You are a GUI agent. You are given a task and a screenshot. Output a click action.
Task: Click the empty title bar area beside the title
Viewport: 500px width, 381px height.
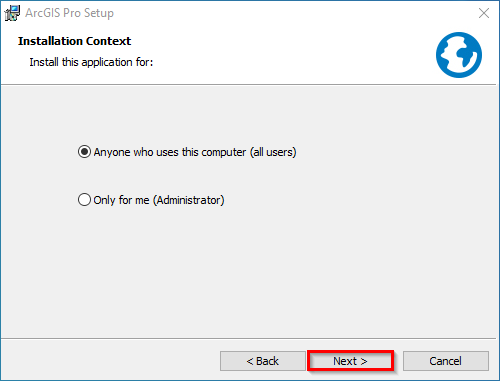point(293,13)
